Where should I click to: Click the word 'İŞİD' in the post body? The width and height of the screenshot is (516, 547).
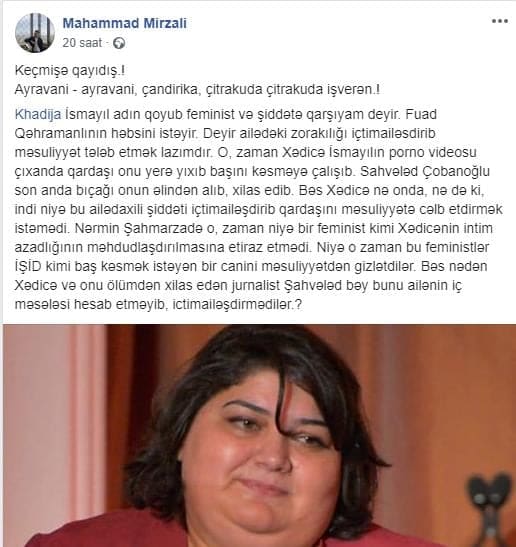click(28, 266)
